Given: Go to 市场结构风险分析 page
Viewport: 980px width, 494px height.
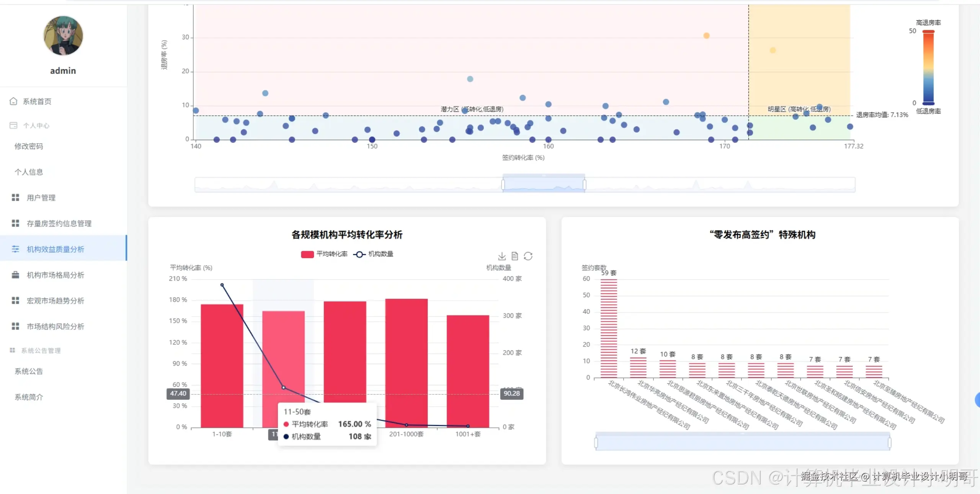Looking at the screenshot, I should pos(55,327).
